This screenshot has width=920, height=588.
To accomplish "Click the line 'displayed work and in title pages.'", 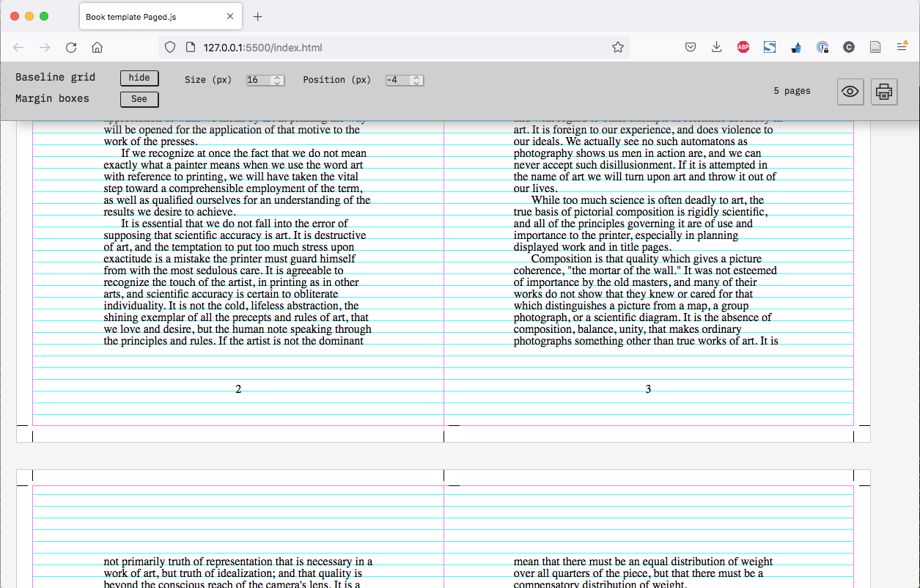I will click(592, 247).
